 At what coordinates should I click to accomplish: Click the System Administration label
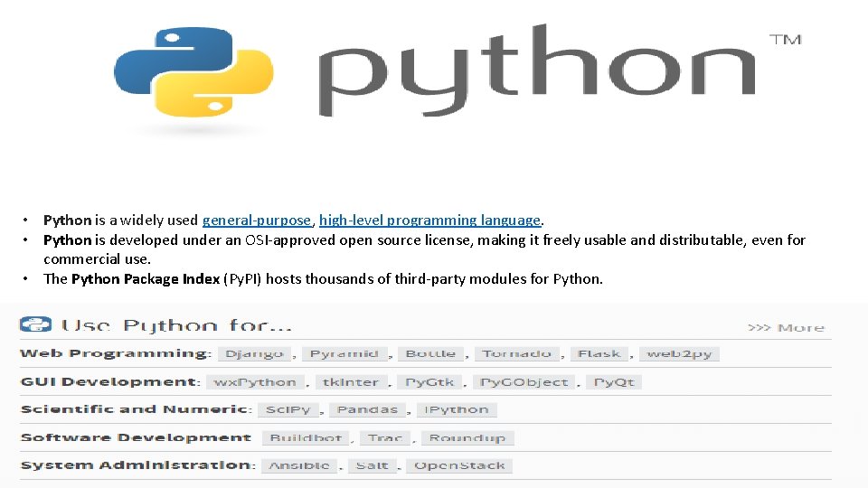(137, 465)
